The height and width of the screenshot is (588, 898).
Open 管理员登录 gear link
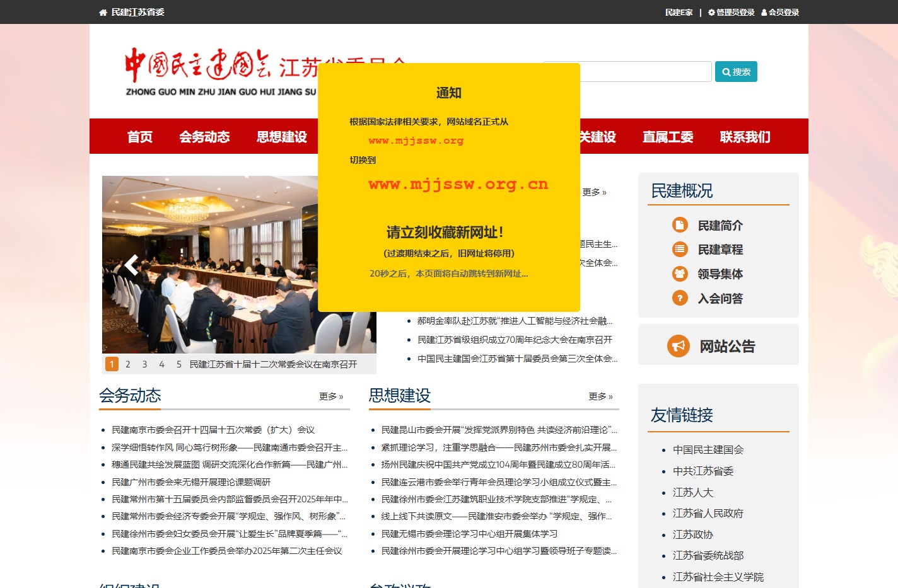click(x=731, y=12)
